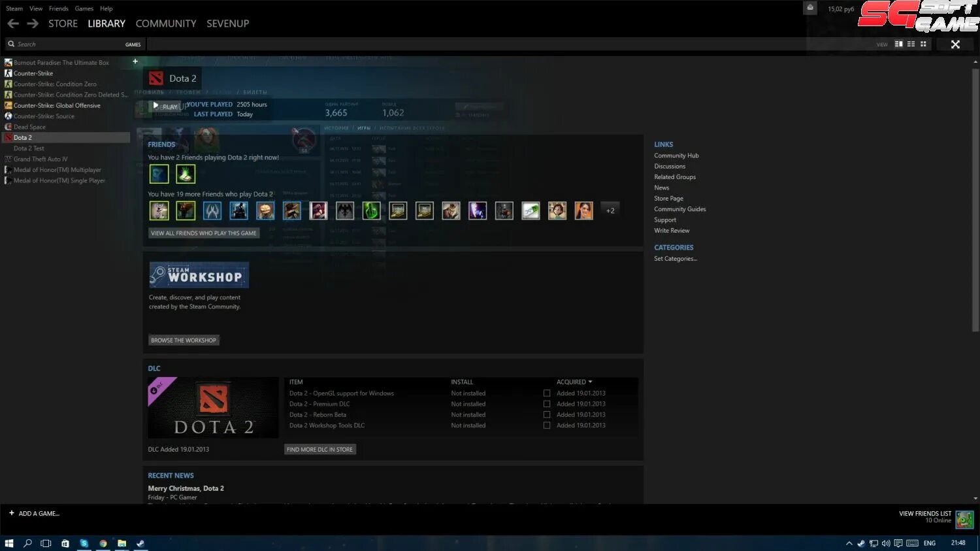Tick the Dota 2 Premium DLC checkbox

click(x=547, y=404)
